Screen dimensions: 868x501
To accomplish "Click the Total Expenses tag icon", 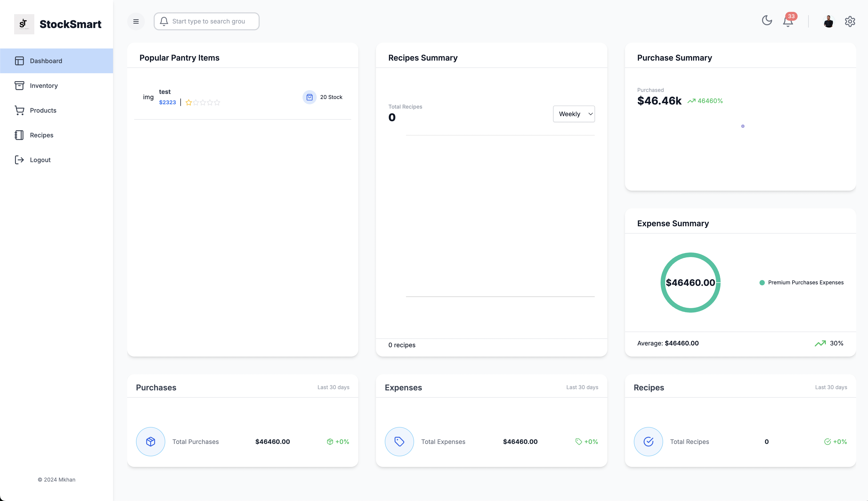I will 399,441.
